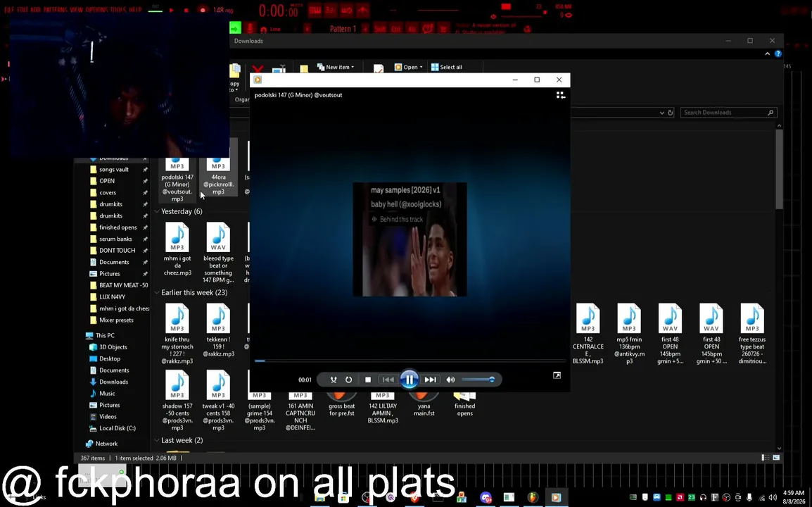Select bleeod type beat WAV file
Screen dimensions: 812x507
[218, 253]
